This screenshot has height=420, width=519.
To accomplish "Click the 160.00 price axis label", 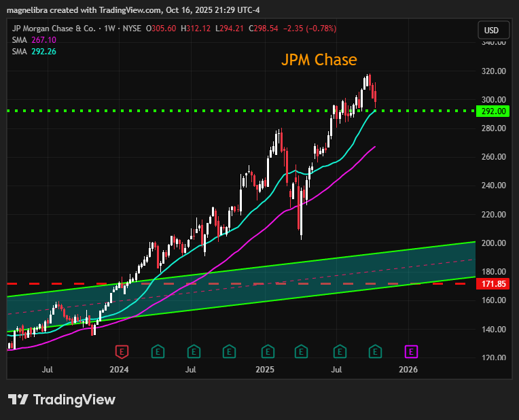I will coord(493,300).
